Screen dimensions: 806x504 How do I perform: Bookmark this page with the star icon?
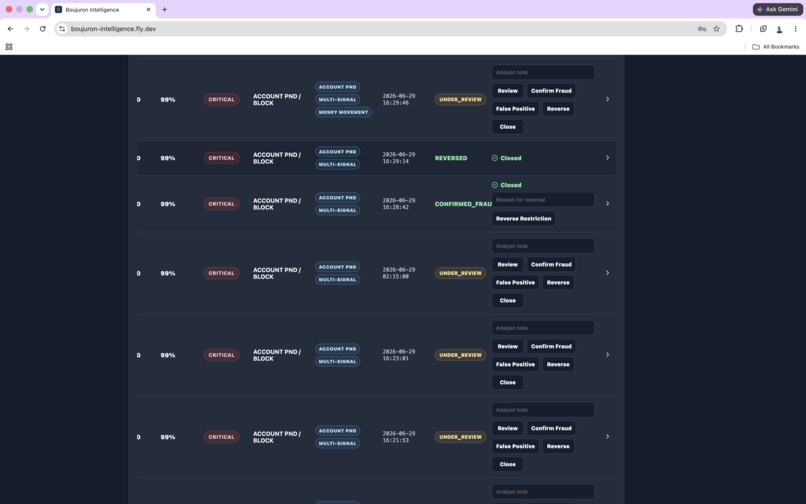pyautogui.click(x=716, y=29)
